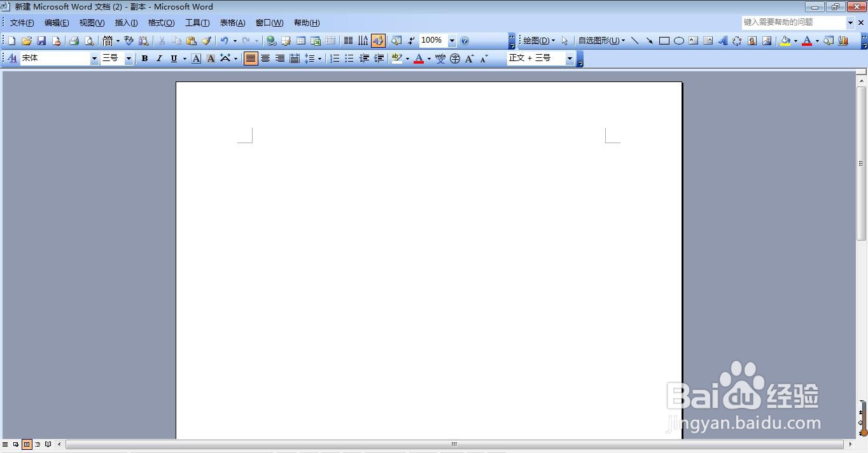The height and width of the screenshot is (453, 868).
Task: Insert an Excel worksheet icon
Action: coord(316,41)
